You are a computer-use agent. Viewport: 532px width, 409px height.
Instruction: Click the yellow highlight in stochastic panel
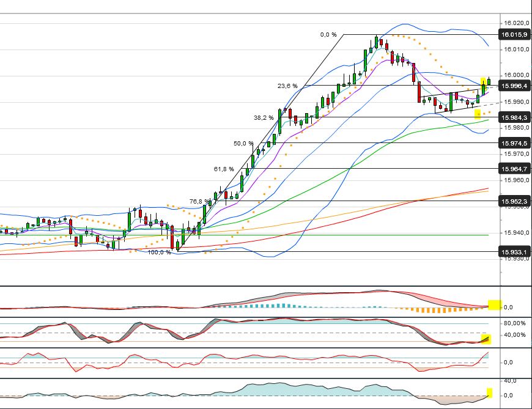click(486, 339)
